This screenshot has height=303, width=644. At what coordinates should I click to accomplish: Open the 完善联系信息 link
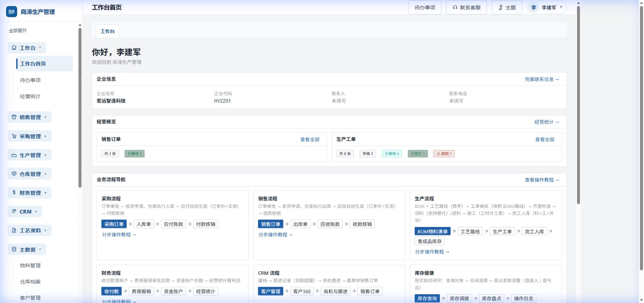coord(542,80)
